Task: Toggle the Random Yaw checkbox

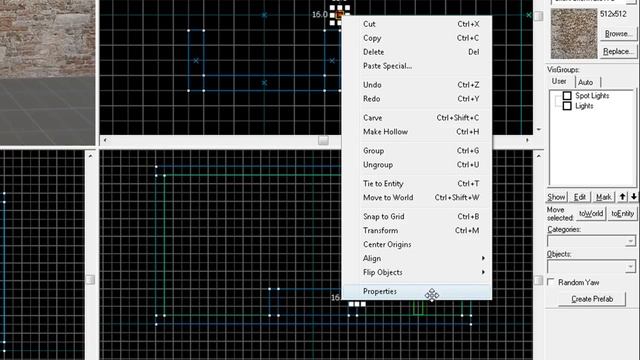Action: (x=551, y=282)
